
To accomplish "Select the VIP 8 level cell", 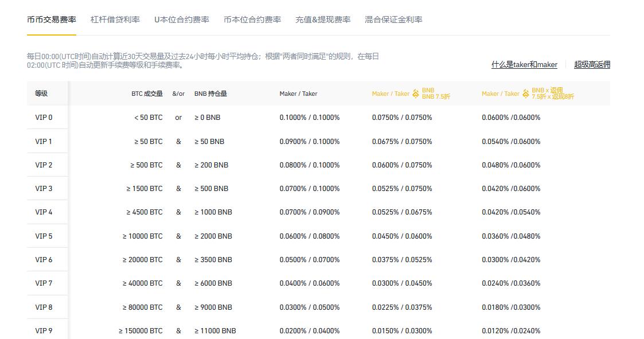I will pos(44,307).
